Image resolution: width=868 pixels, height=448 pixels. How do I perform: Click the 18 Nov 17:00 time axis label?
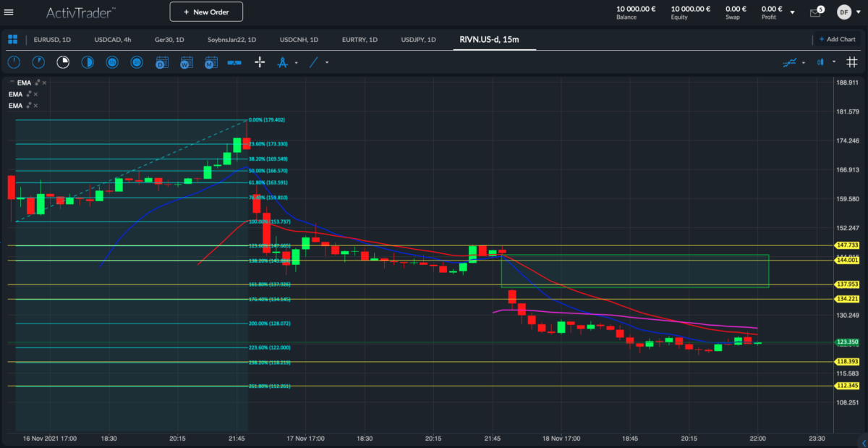click(560, 439)
